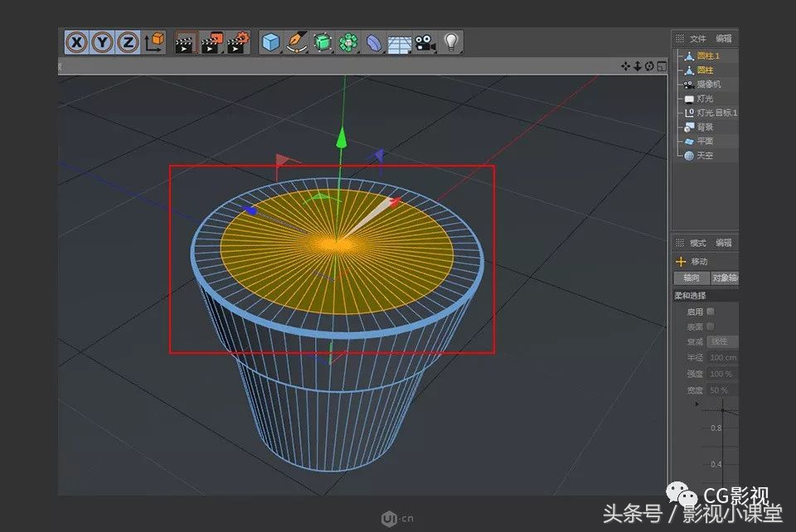This screenshot has height=532, width=796.
Task: Click the 灯光 object's light icon
Action: pyautogui.click(x=690, y=98)
